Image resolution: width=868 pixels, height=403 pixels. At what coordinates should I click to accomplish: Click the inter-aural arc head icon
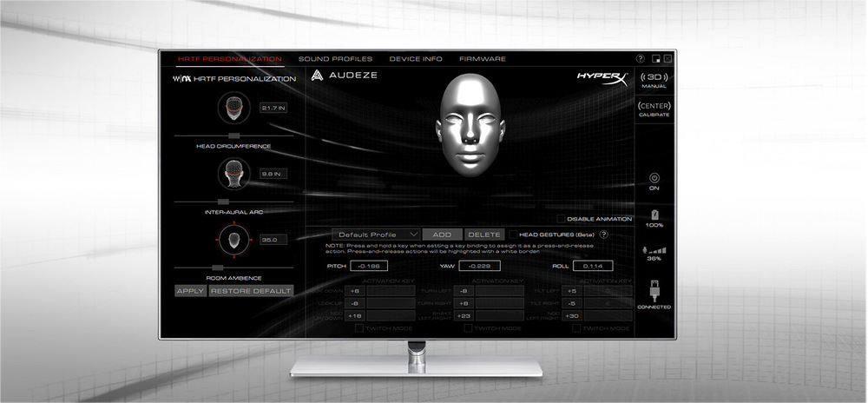pyautogui.click(x=234, y=173)
